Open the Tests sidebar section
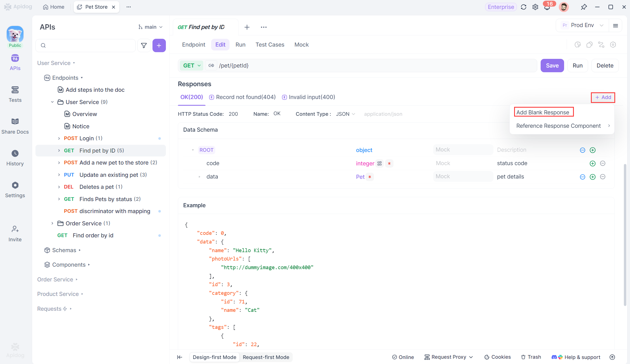The width and height of the screenshot is (630, 364). click(x=15, y=94)
